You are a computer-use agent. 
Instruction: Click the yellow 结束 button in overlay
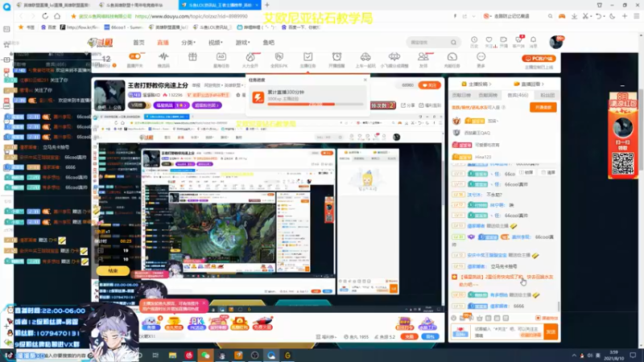pyautogui.click(x=113, y=271)
